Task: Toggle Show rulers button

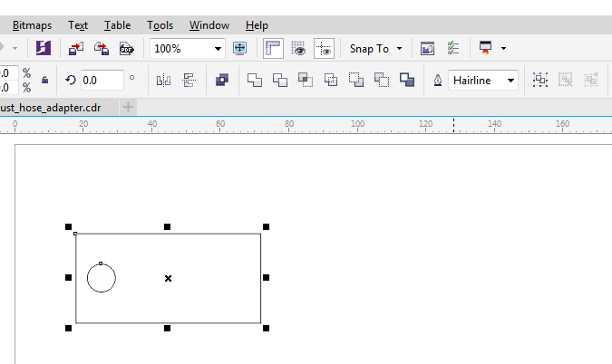Action: (x=273, y=49)
